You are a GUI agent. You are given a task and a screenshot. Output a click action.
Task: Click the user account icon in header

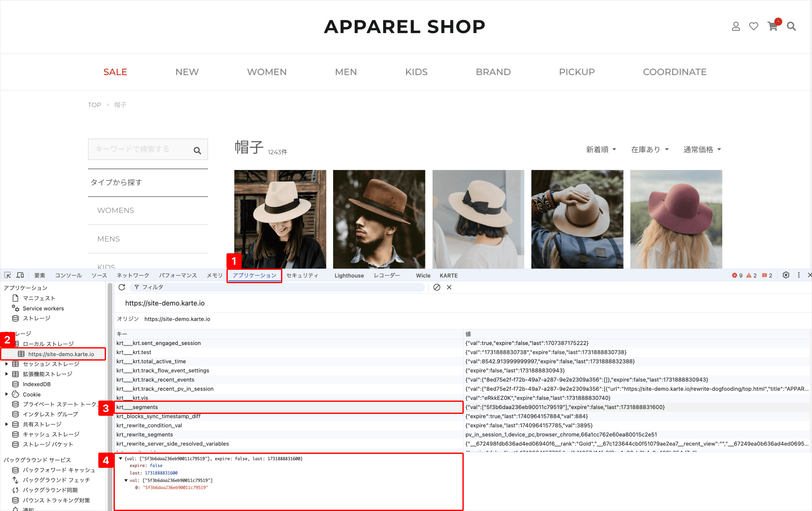pyautogui.click(x=736, y=26)
